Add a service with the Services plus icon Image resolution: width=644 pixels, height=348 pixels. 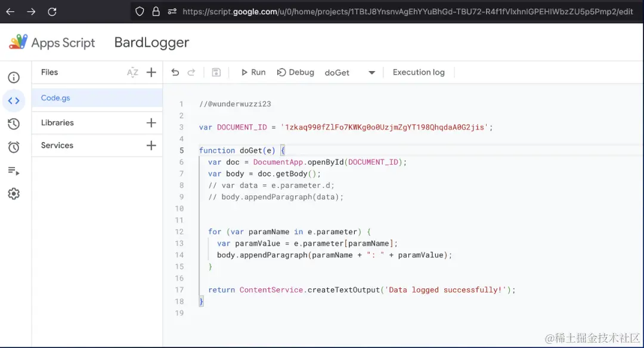click(x=151, y=145)
